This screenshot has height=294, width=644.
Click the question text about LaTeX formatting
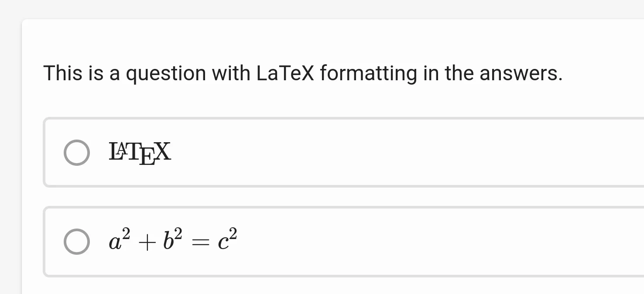click(303, 73)
